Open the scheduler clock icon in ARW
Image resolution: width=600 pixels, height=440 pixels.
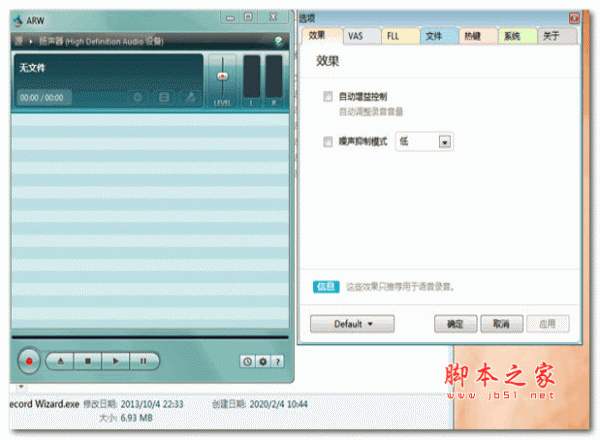point(248,361)
